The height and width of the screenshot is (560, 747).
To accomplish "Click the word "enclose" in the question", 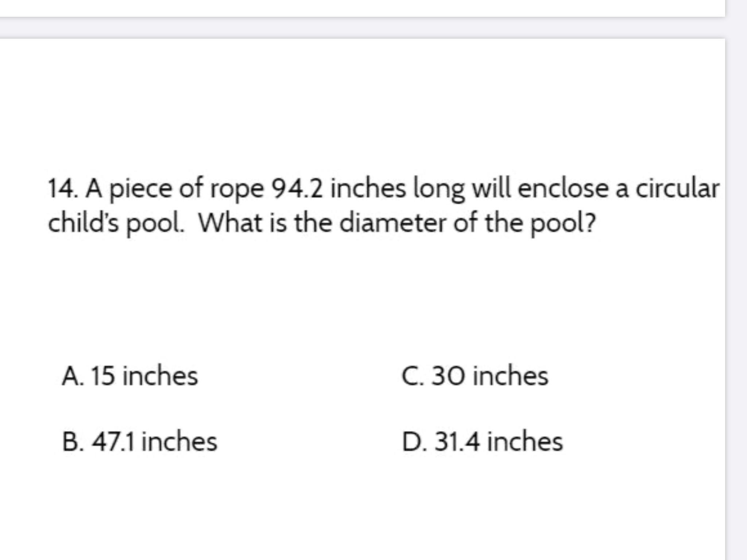I will tap(563, 188).
